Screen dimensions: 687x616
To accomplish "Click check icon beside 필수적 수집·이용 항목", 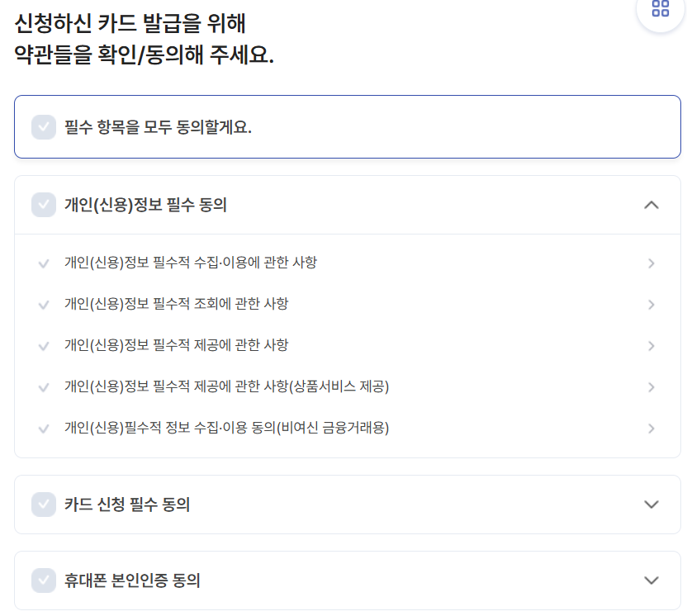I will point(43,263).
